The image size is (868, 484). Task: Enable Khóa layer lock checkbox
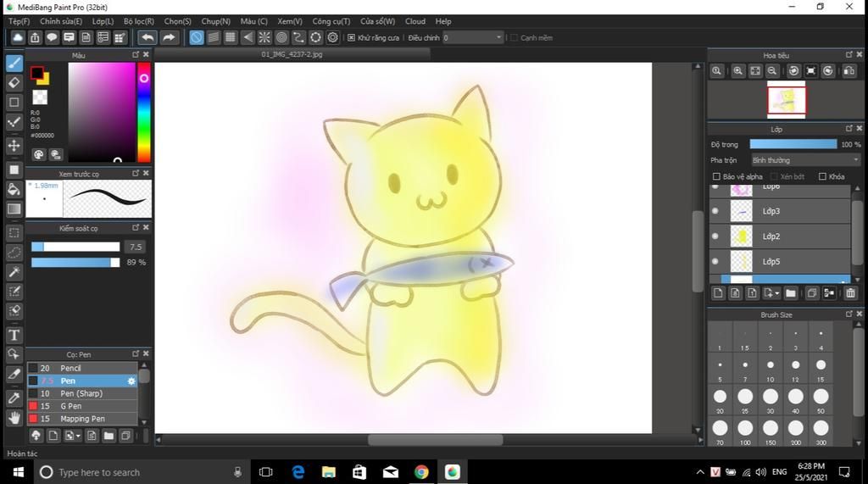pyautogui.click(x=822, y=176)
